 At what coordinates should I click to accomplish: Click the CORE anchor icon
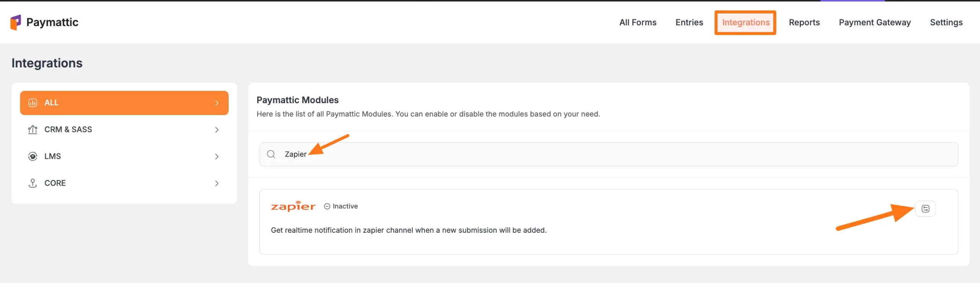click(33, 183)
